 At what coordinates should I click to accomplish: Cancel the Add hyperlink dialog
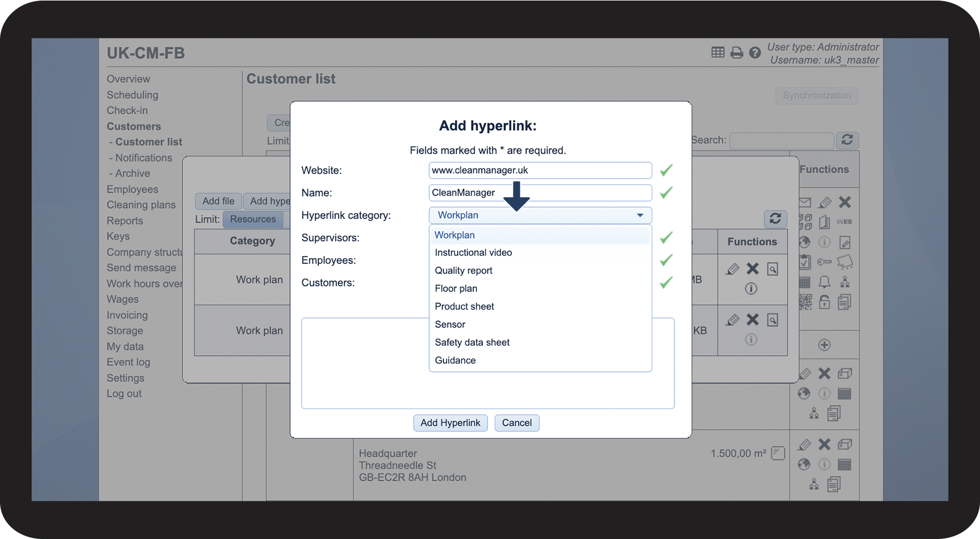[517, 423]
